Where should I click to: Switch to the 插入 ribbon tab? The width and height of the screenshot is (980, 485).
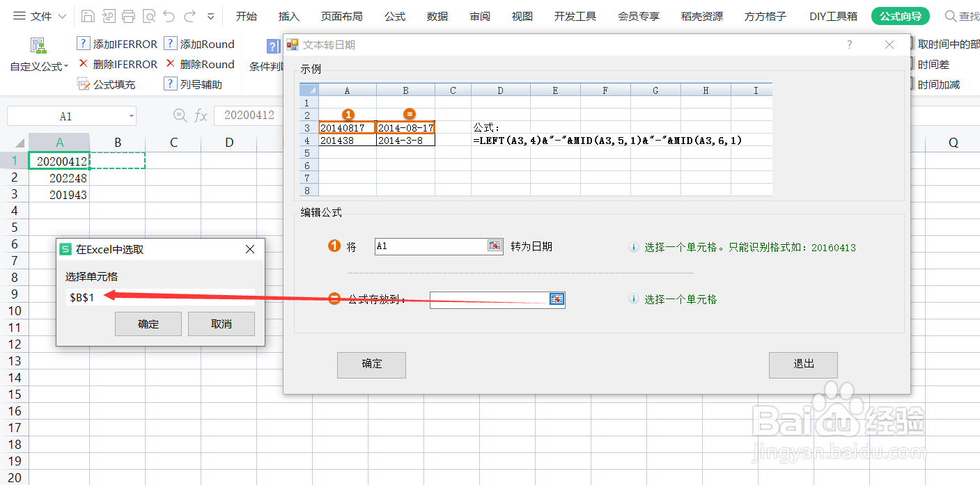[288, 16]
